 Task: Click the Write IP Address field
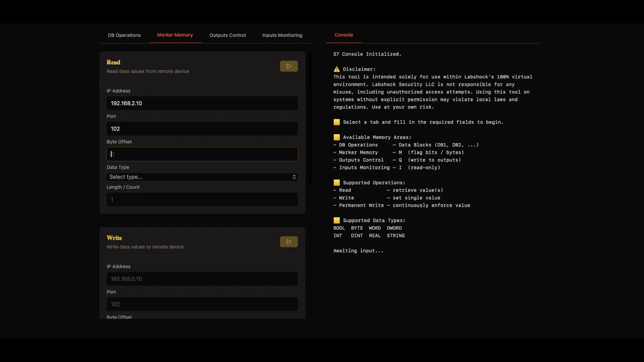pyautogui.click(x=202, y=279)
